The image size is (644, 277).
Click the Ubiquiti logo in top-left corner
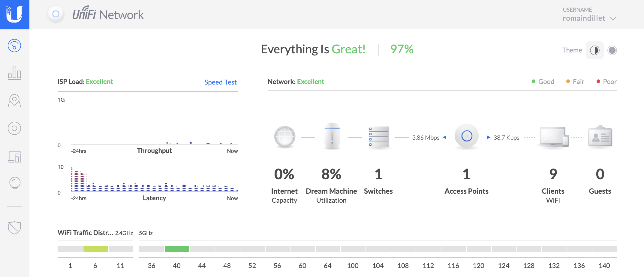[x=14, y=14]
